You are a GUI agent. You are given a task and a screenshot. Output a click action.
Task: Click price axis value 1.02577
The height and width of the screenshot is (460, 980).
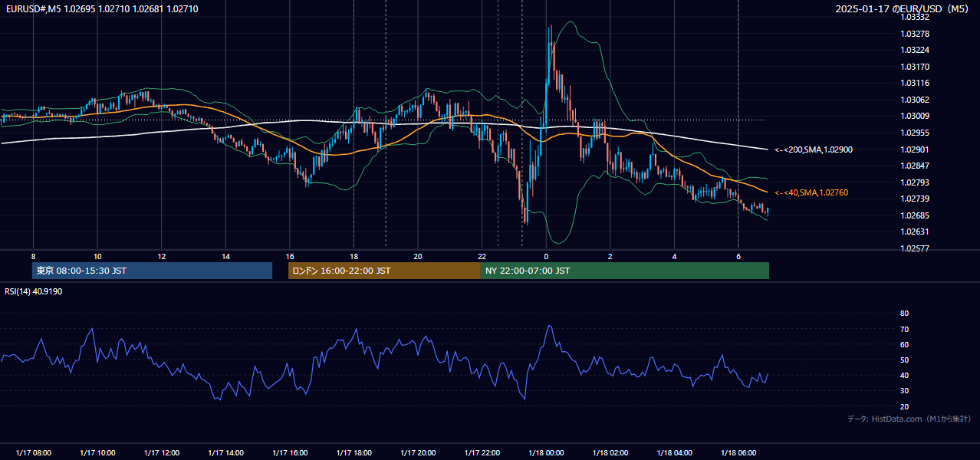click(914, 248)
